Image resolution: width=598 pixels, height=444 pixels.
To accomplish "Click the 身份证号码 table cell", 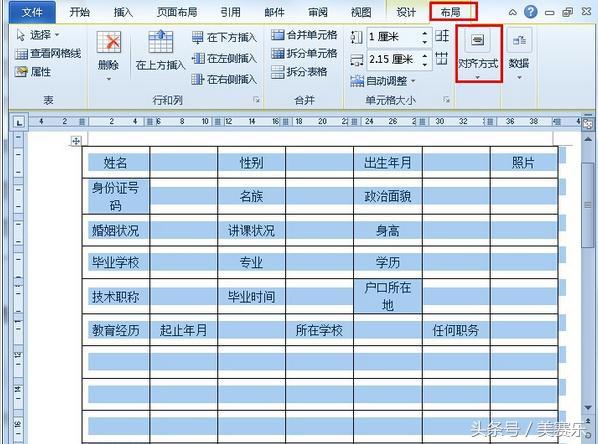I will (x=116, y=196).
